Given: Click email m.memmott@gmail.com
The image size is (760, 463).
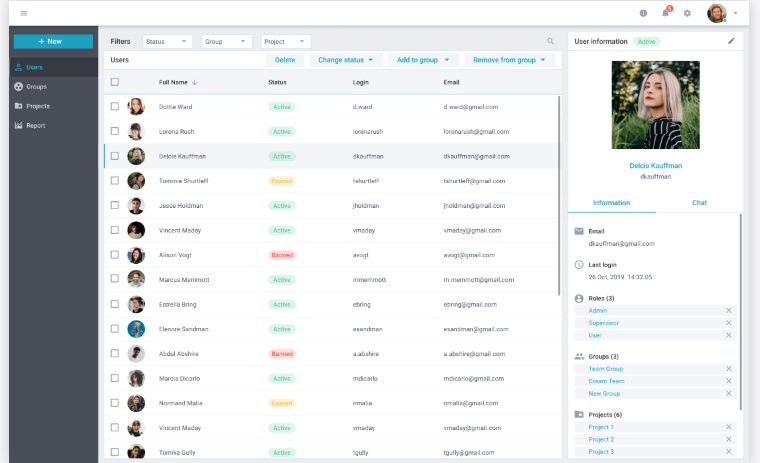Looking at the screenshot, I should [479, 280].
